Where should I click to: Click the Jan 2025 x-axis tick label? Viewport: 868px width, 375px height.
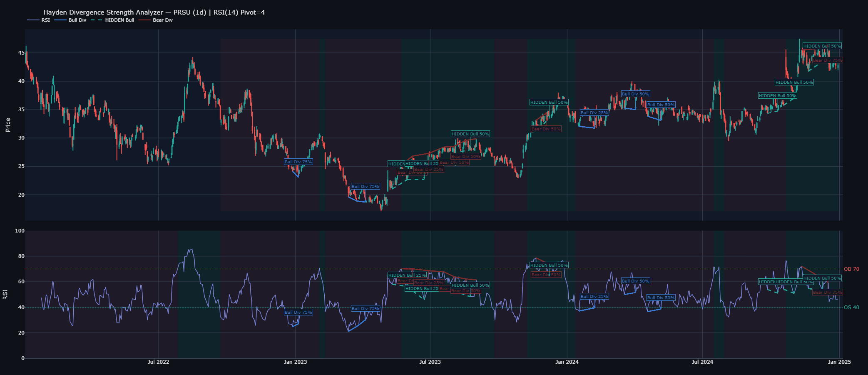839,362
